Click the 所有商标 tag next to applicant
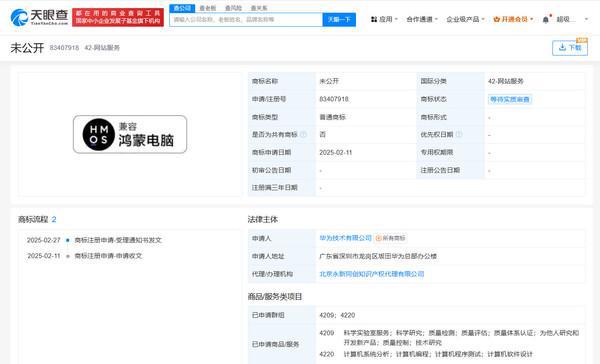 click(390, 238)
